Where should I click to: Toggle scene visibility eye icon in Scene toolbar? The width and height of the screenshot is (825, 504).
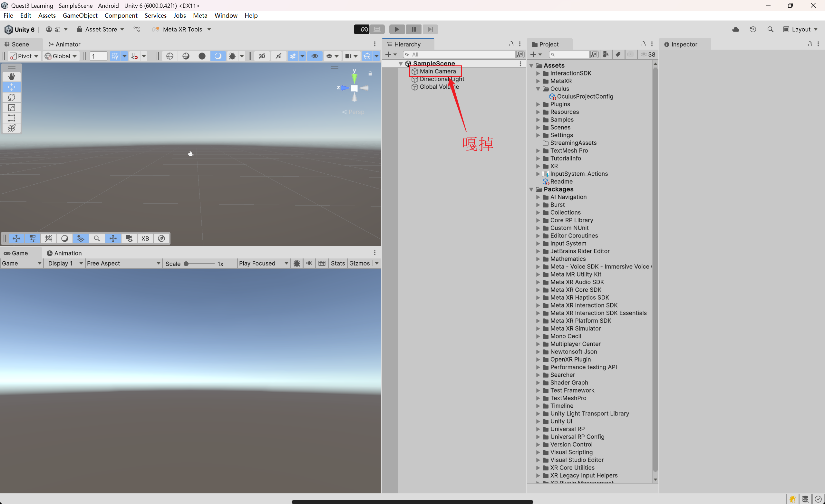pos(315,56)
